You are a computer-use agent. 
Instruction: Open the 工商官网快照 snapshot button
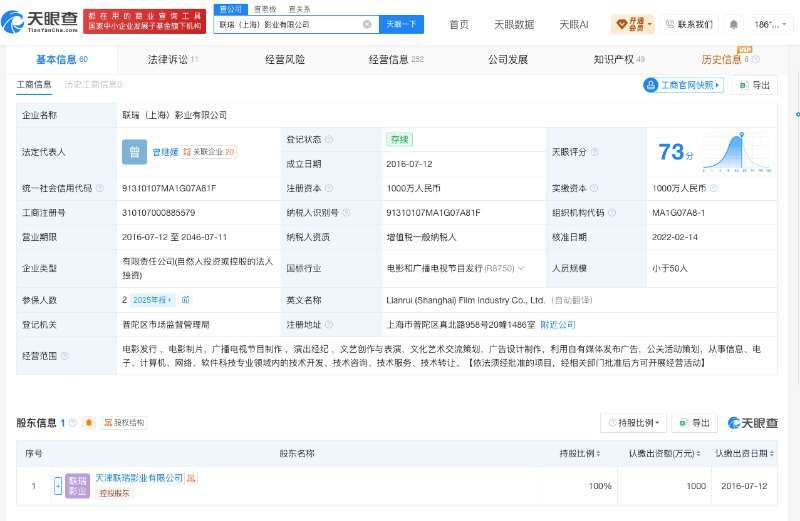tap(683, 85)
